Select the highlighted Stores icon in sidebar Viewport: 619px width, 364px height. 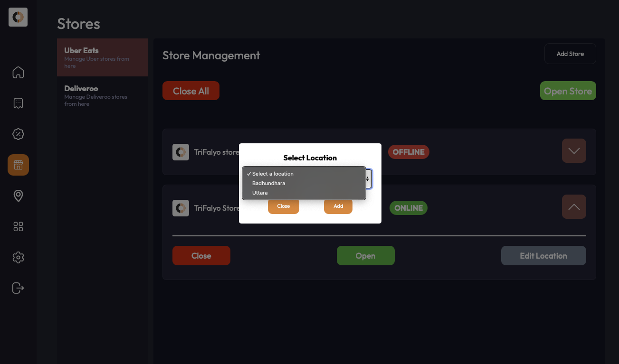coord(18,165)
